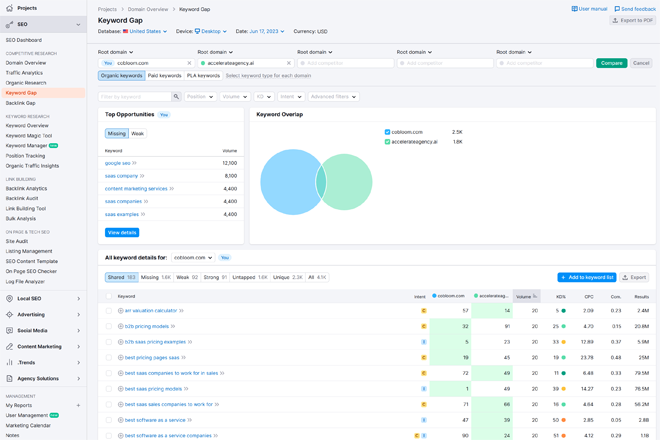Check best saas companies to work for checkbox

point(109,373)
